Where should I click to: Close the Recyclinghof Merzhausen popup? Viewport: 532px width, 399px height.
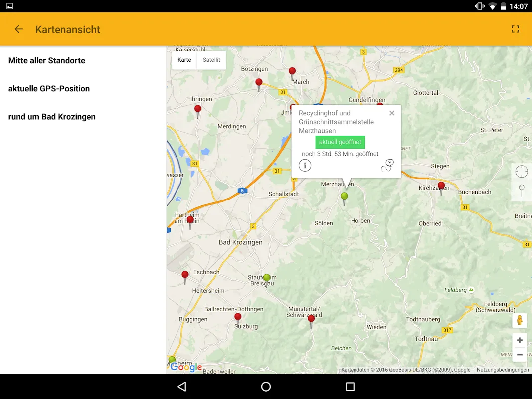[392, 113]
